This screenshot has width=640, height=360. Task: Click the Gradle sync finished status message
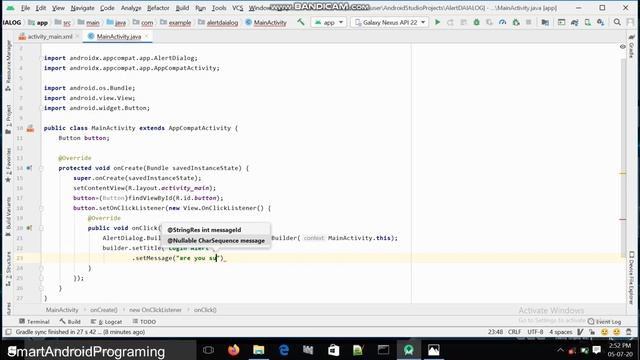coord(80,332)
